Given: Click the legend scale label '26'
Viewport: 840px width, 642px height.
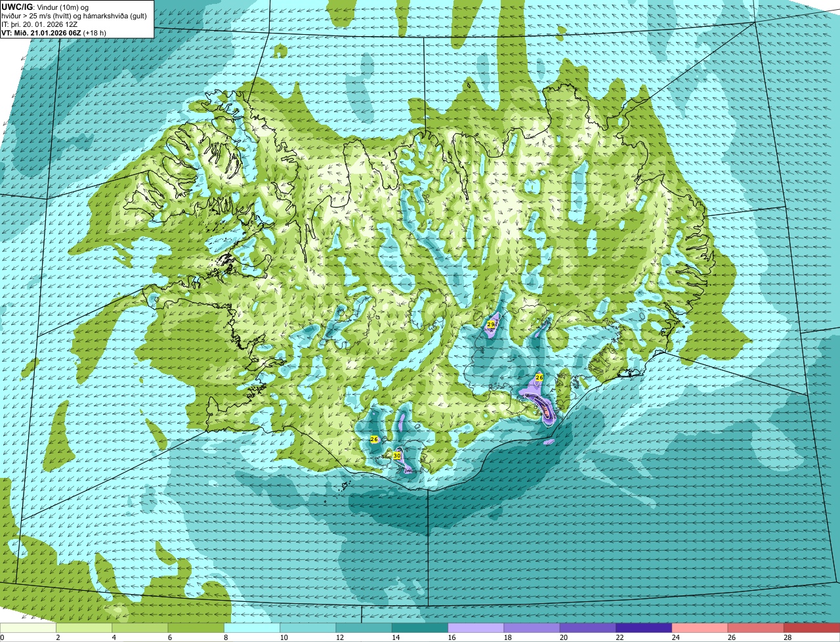Looking at the screenshot, I should (x=731, y=637).
